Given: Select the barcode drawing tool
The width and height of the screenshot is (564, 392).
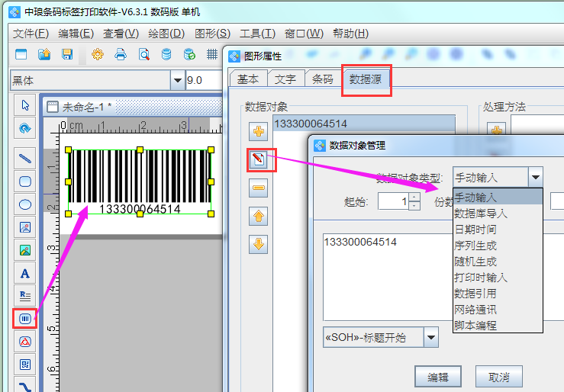Looking at the screenshot, I should pyautogui.click(x=25, y=317).
